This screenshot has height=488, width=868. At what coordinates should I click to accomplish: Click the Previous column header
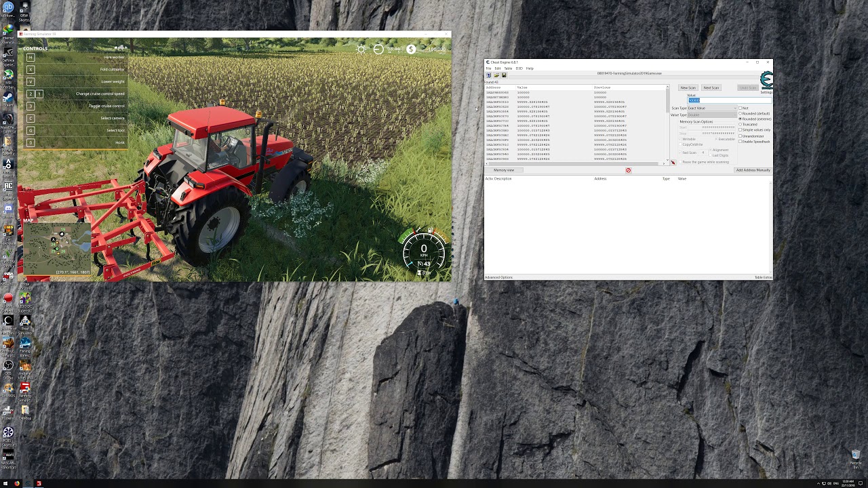coord(602,87)
